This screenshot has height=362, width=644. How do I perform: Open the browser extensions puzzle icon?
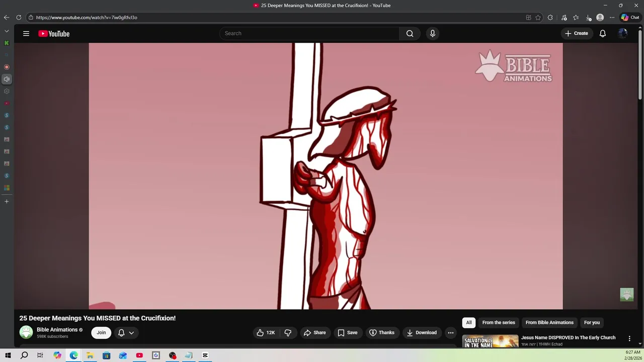(550, 18)
